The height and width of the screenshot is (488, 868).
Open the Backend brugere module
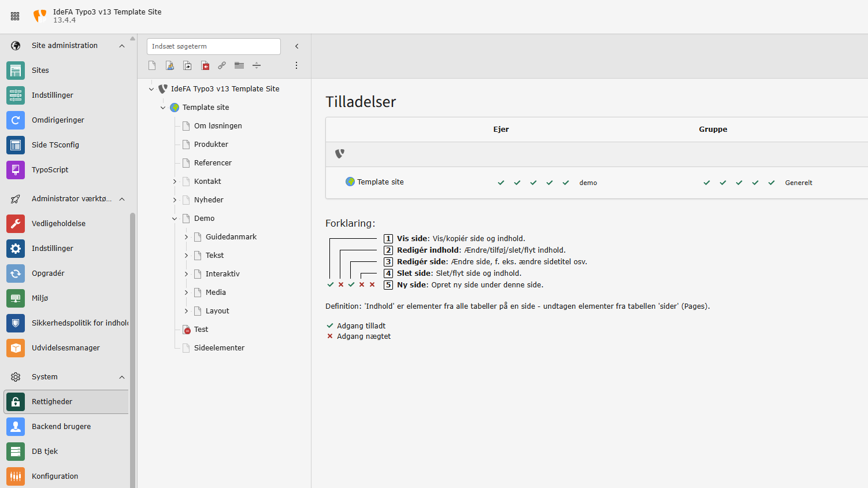(x=61, y=427)
